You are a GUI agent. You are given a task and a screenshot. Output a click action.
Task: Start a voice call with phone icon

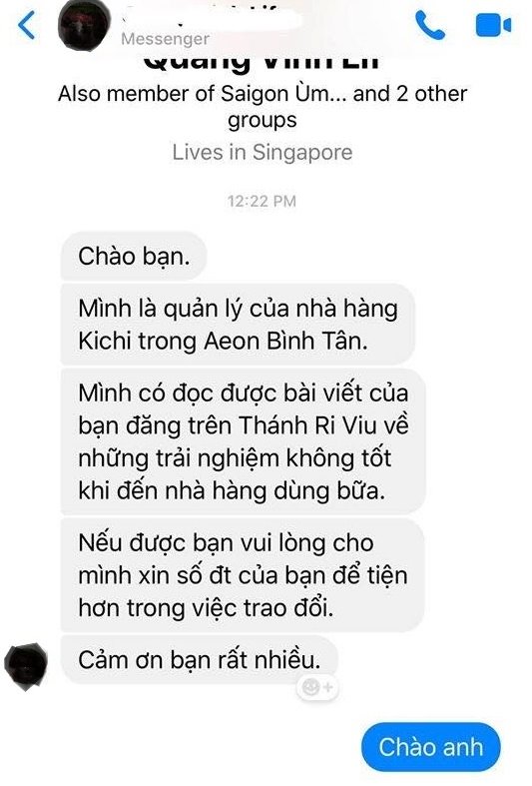coord(430,25)
